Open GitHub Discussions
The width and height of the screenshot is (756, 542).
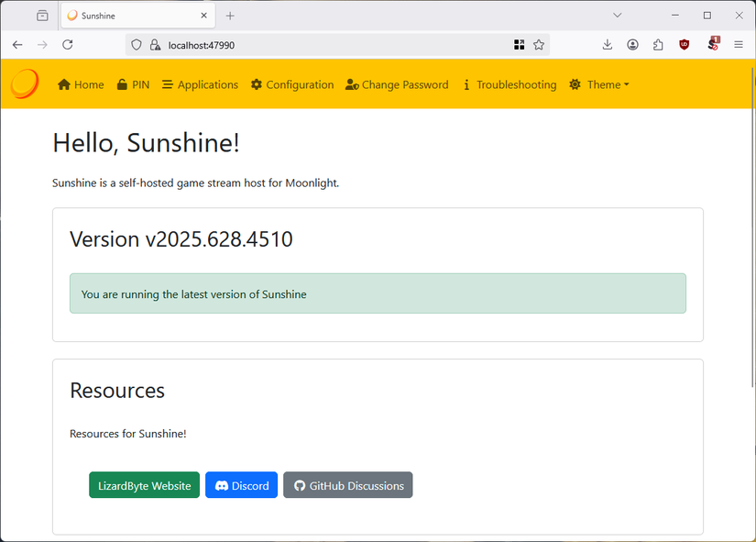[x=347, y=484]
